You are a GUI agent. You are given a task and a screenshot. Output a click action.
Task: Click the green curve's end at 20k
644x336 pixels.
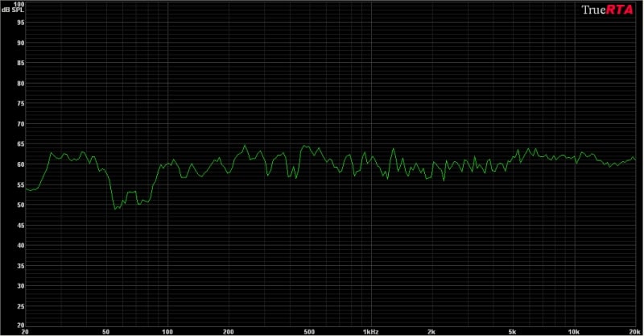pos(635,160)
